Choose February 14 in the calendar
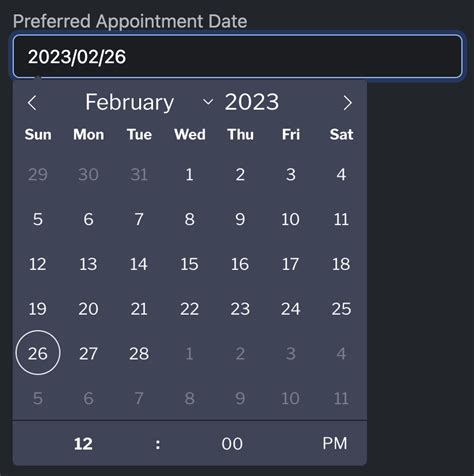474x476 pixels. [x=139, y=264]
